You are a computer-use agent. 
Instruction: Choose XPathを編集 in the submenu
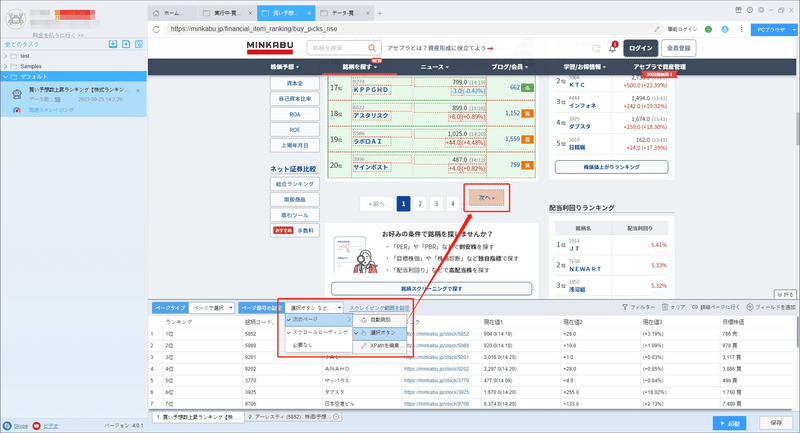pos(380,346)
